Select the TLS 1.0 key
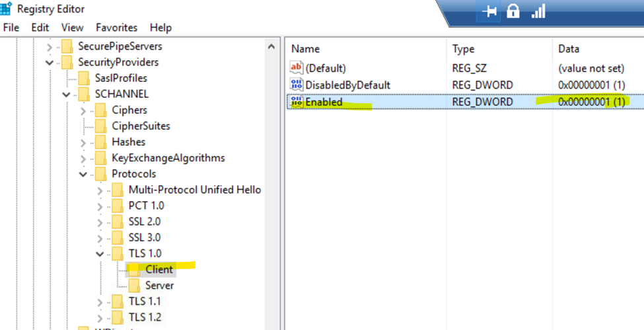This screenshot has width=644, height=330. [x=145, y=253]
